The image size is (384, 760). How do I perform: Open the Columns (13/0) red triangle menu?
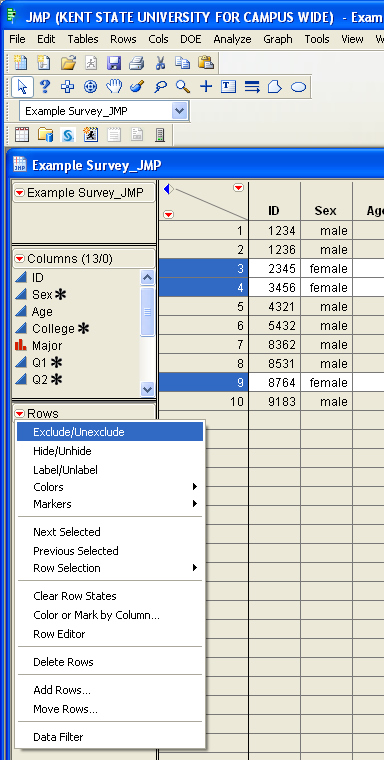click(x=19, y=259)
